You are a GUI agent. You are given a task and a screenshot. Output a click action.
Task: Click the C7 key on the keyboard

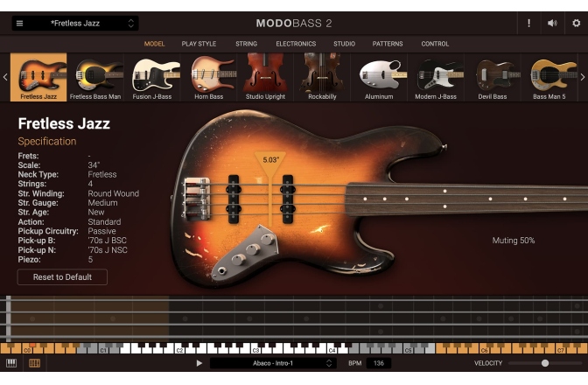point(561,350)
